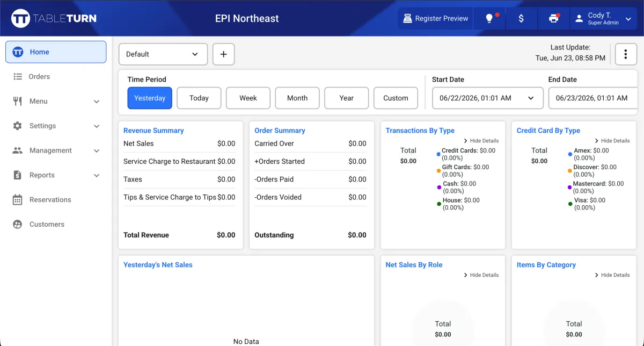Screen dimensions: 644x346
Task: Expand the Management sidebar section
Action: [x=97, y=151]
